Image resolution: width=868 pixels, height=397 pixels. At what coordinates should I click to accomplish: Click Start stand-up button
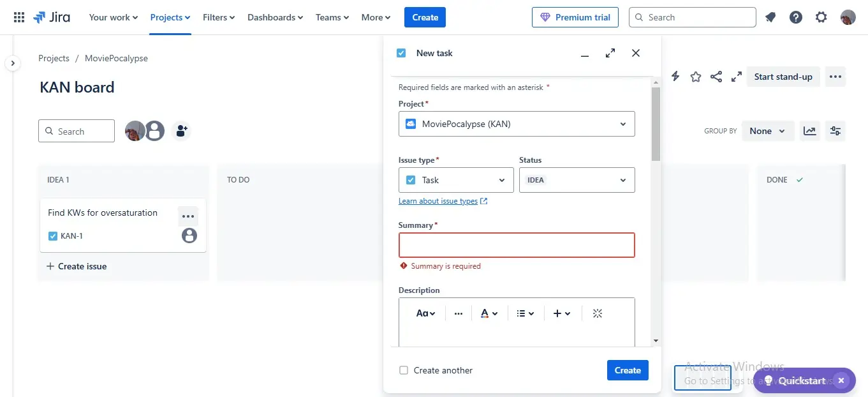click(x=783, y=77)
